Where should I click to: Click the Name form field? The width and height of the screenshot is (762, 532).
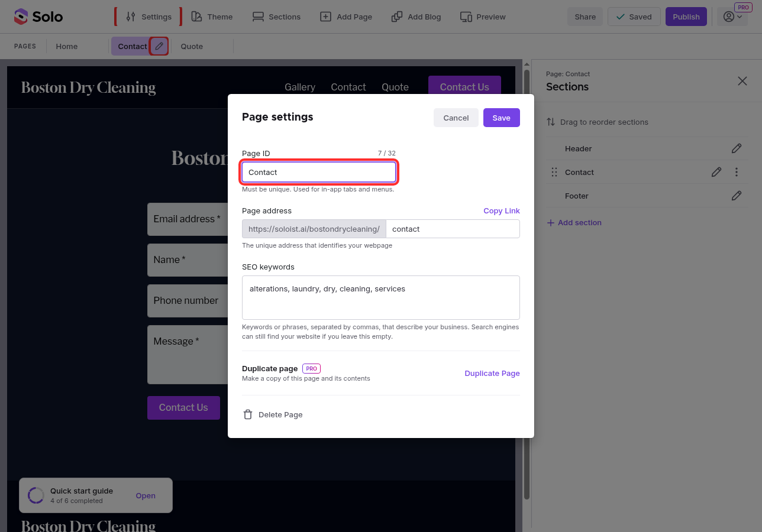(x=188, y=260)
